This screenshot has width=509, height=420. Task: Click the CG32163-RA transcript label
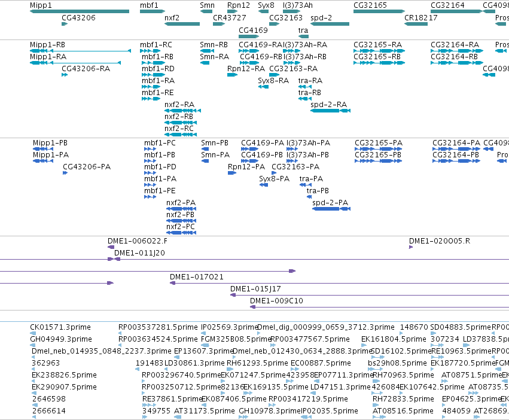coord(294,69)
